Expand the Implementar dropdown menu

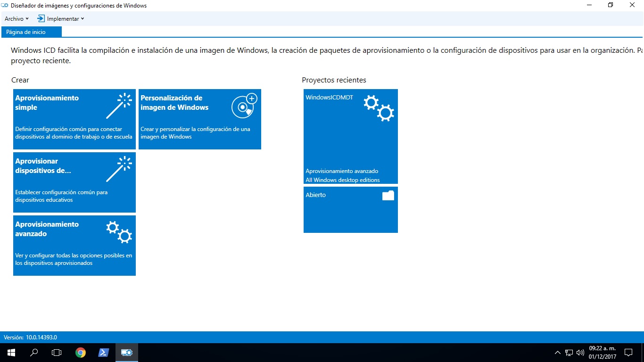point(61,19)
